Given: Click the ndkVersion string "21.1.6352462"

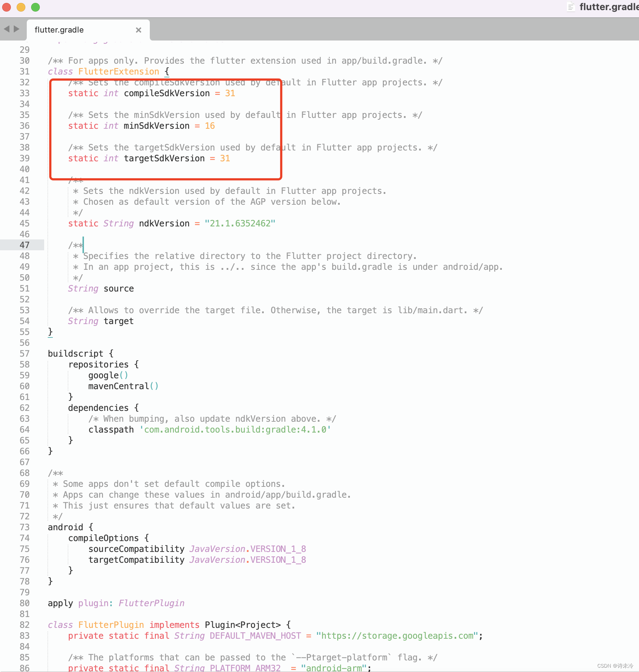Looking at the screenshot, I should [x=240, y=223].
